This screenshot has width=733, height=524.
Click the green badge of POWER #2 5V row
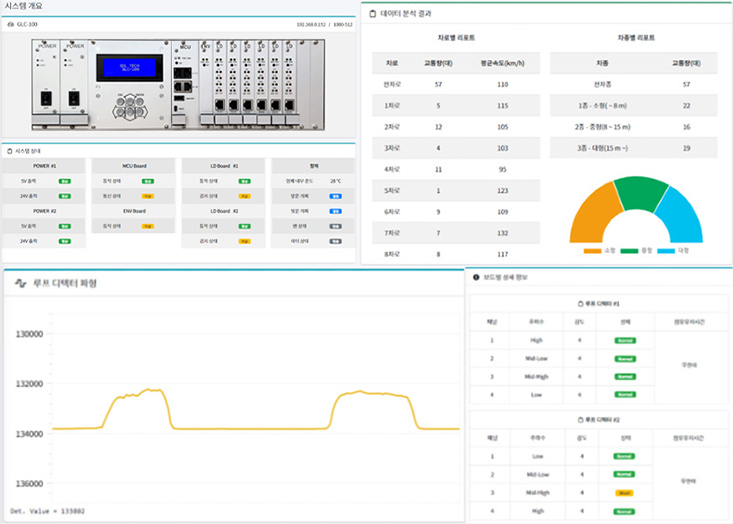pos(65,226)
